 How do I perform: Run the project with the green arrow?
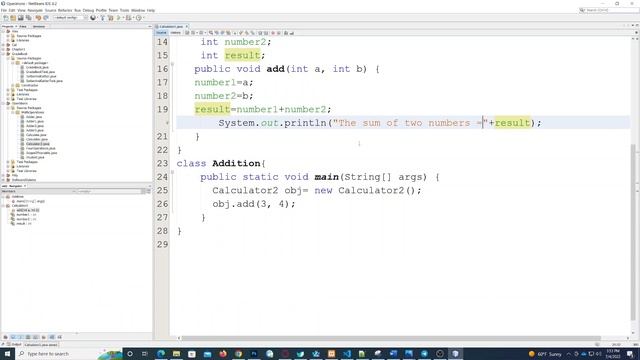pyautogui.click(x=119, y=18)
